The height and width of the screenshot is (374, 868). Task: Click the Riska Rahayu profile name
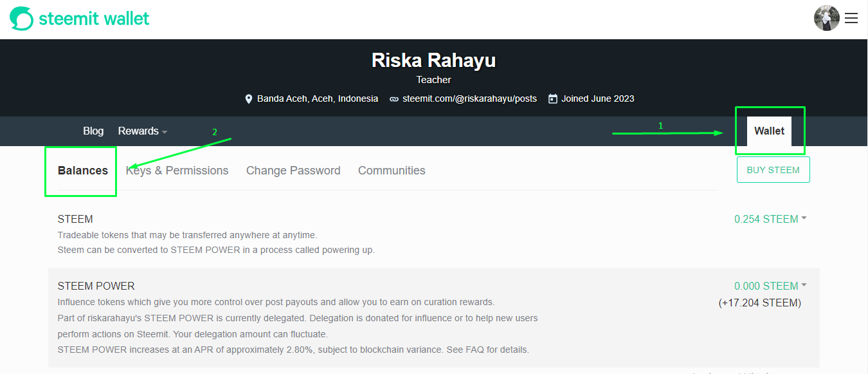(x=434, y=61)
